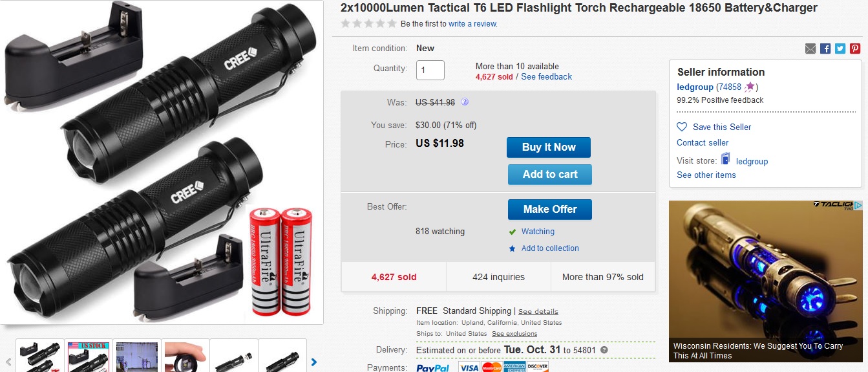The width and height of the screenshot is (868, 372).
Task: Click the help icon beside the was-price
Action: (465, 102)
